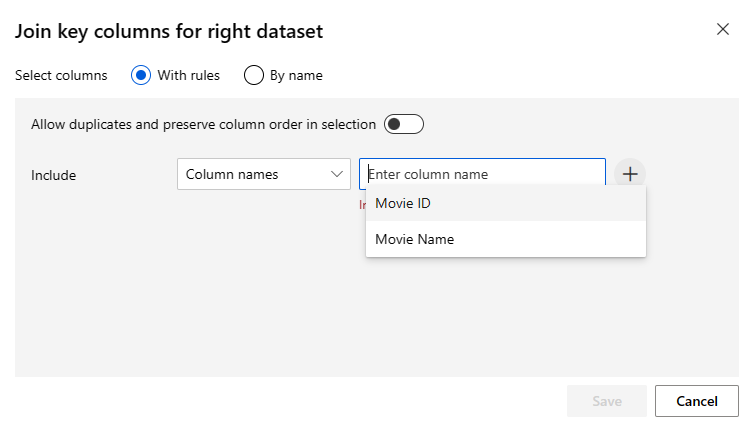
Task: Click the With rules text label
Action: [x=189, y=75]
